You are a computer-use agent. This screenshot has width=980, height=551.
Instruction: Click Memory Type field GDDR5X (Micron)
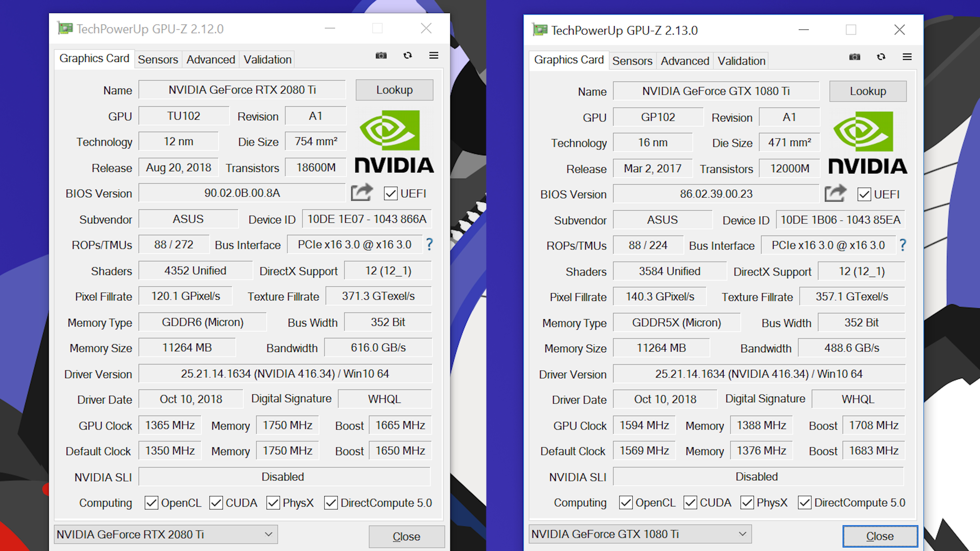(676, 322)
